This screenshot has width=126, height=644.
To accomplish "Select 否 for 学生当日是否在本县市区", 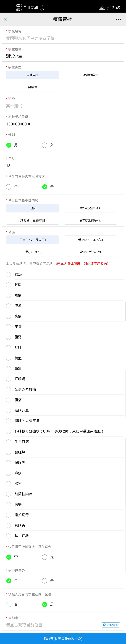I will (x=8, y=187).
